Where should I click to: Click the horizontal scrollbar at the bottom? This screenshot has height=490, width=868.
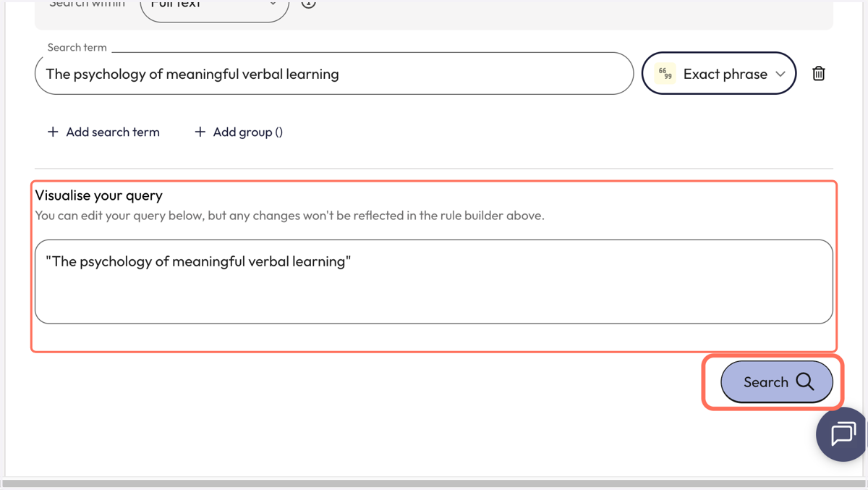click(x=434, y=483)
